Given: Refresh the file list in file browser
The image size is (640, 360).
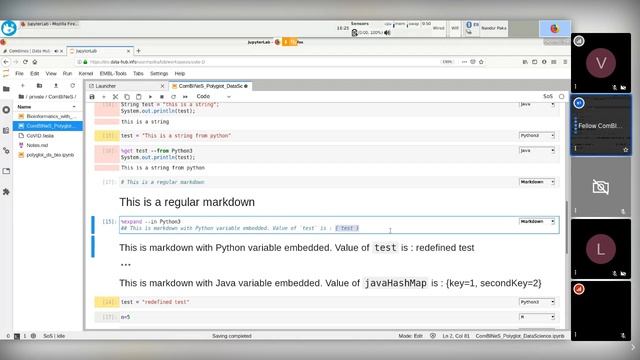Looking at the screenshot, I should (x=73, y=86).
